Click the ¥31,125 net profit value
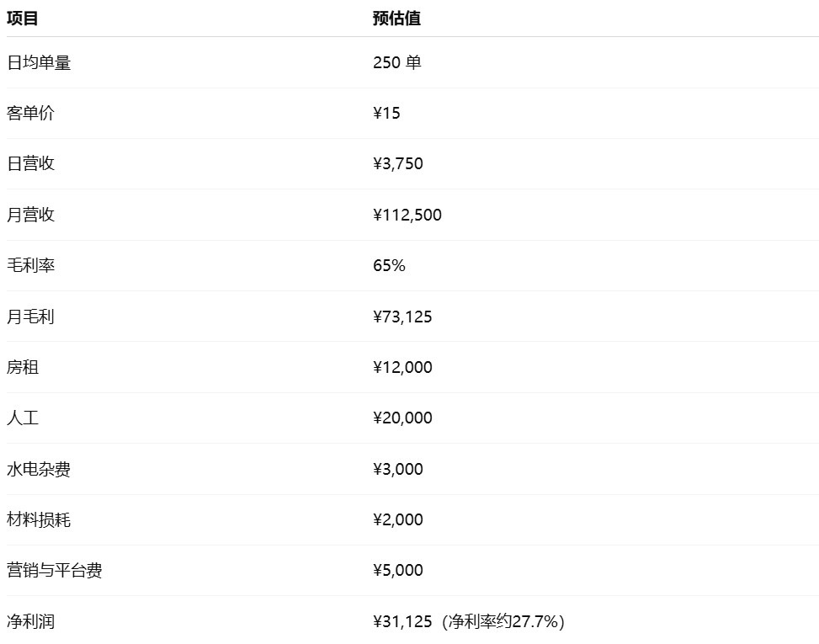Screen dimensions: 819x644 (402, 621)
